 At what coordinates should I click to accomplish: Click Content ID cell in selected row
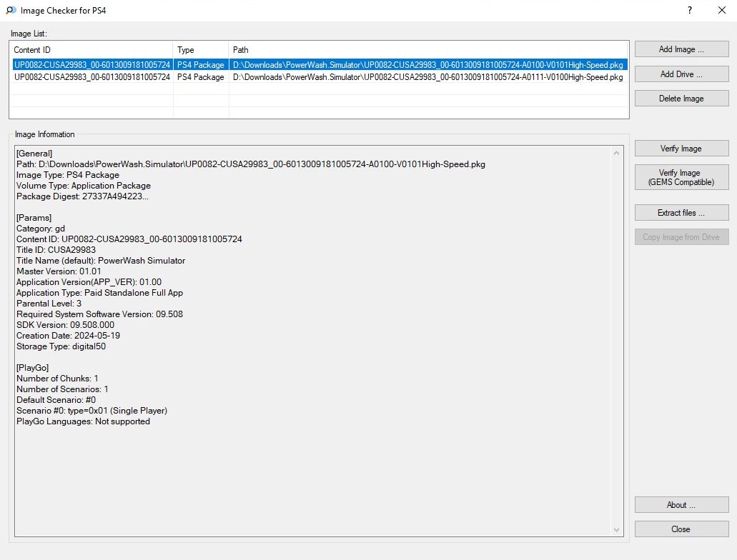92,65
